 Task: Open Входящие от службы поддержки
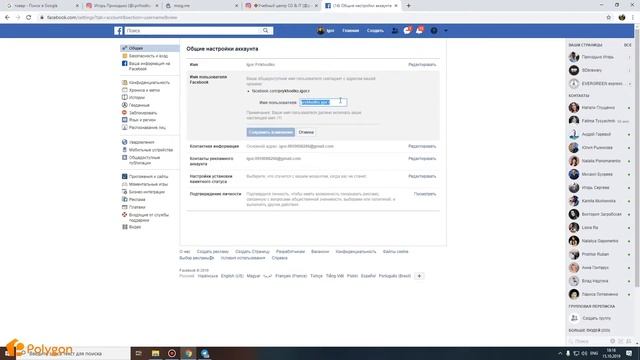tap(150, 217)
